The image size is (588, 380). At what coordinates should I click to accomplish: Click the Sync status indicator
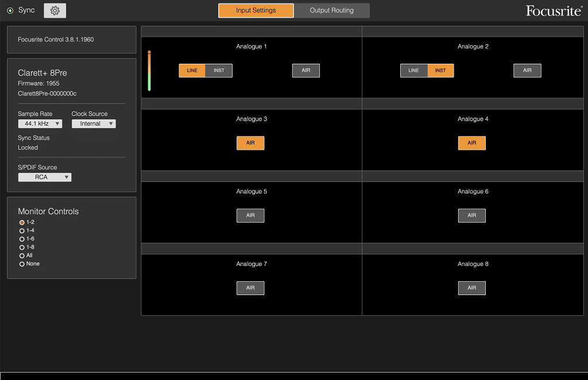tap(10, 10)
